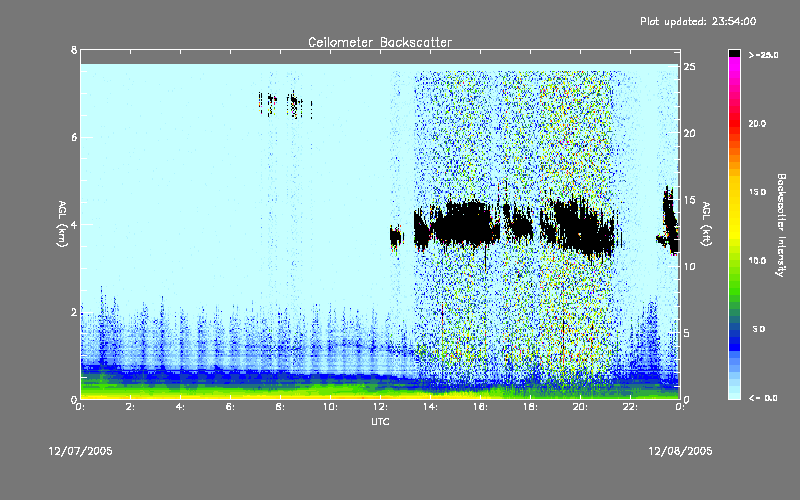Click the '4' tick on the km axis

pos(74,224)
